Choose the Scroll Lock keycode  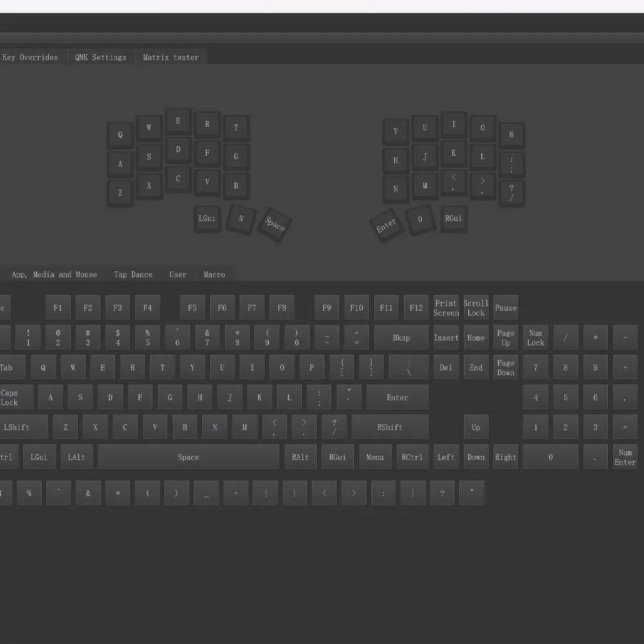(476, 308)
